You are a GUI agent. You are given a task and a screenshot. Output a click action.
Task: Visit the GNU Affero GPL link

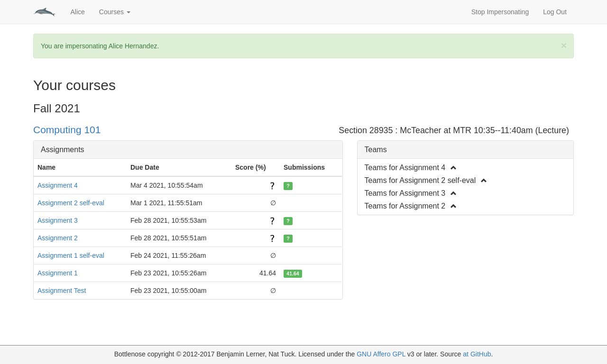point(381,354)
